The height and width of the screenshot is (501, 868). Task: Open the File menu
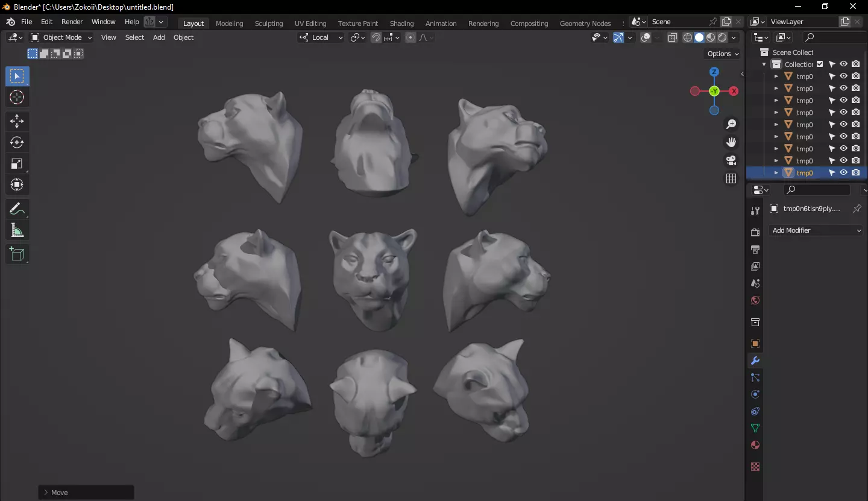tap(27, 22)
